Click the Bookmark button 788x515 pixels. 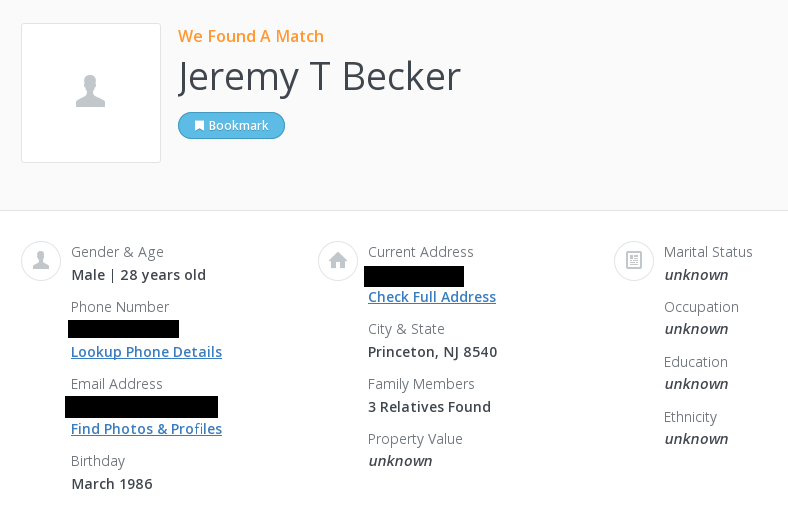click(231, 126)
